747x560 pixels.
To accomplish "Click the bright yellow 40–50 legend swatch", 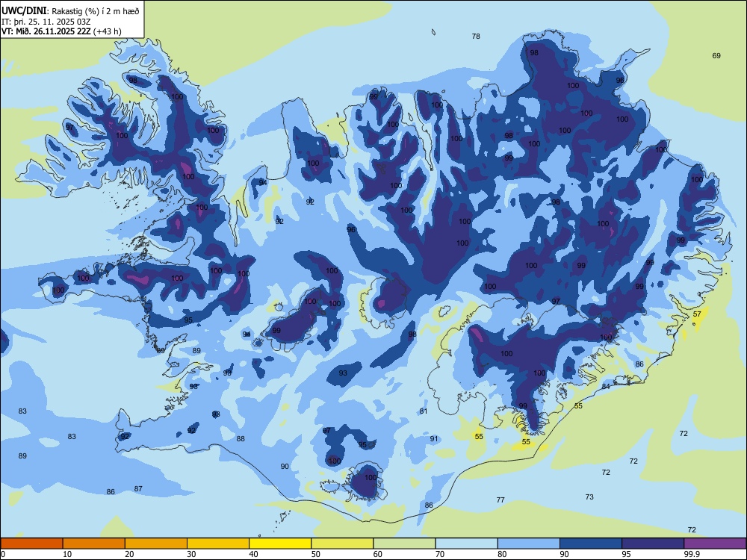I will [x=280, y=544].
